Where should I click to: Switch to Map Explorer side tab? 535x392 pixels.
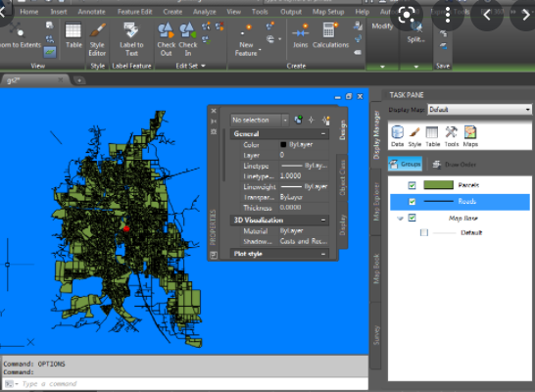click(x=376, y=202)
